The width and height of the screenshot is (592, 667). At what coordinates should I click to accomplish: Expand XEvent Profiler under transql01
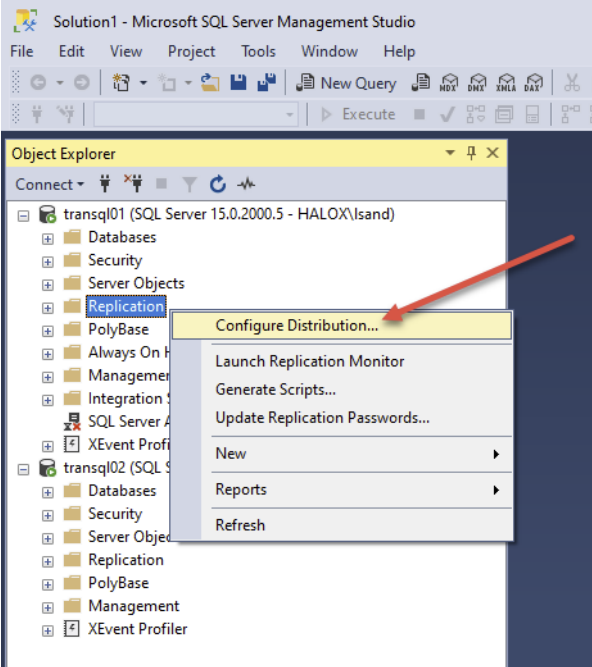pos(48,446)
